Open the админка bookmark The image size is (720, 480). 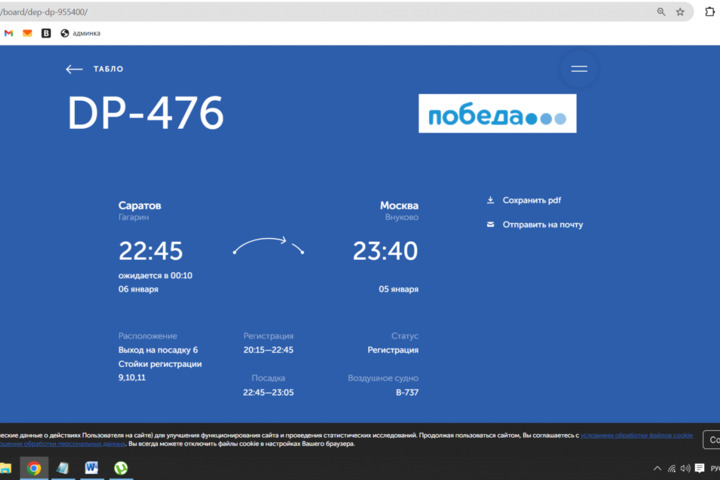(x=80, y=33)
